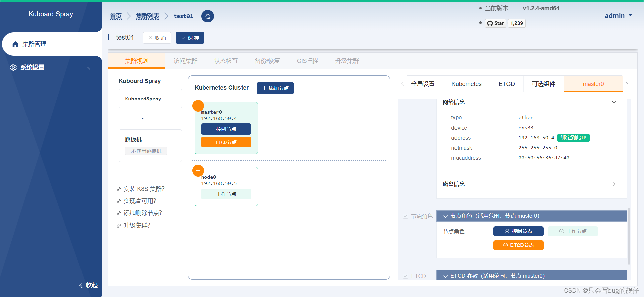Image resolution: width=644 pixels, height=297 pixels.
Task: Click ETCD节点 tag on master0 card
Action: click(x=226, y=142)
